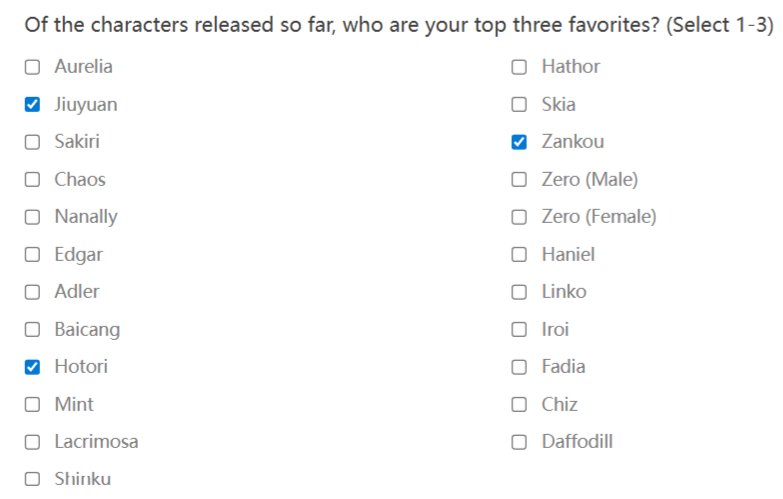Choose the Zero (Female) checkbox
This screenshot has height=499, width=783.
tap(519, 217)
